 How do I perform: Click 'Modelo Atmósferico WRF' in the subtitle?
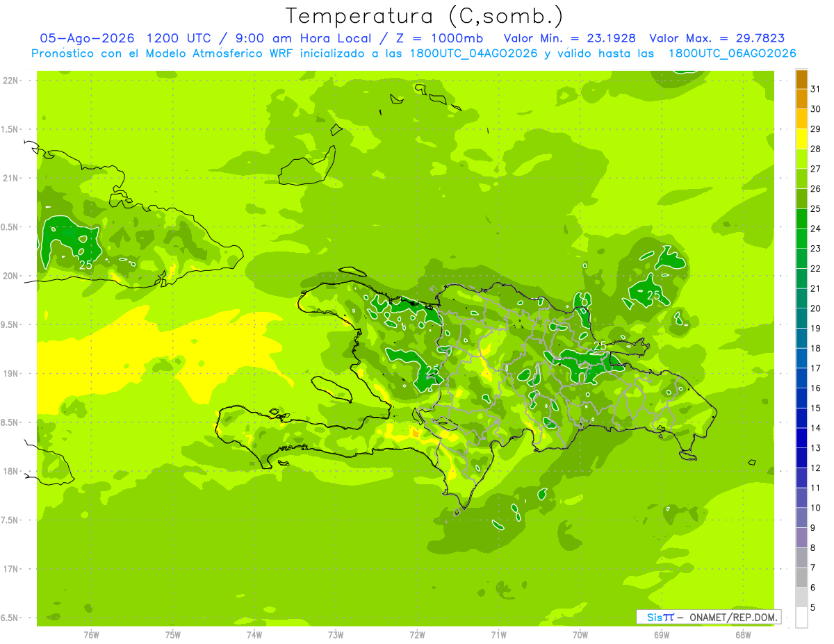tap(219, 53)
